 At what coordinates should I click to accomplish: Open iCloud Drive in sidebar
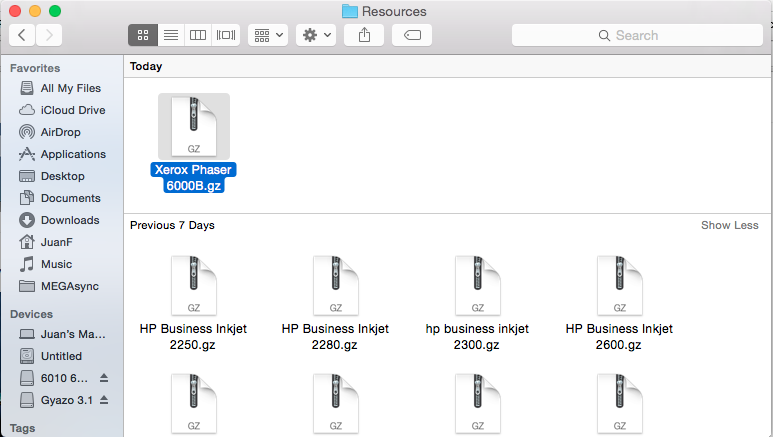pyautogui.click(x=62, y=110)
